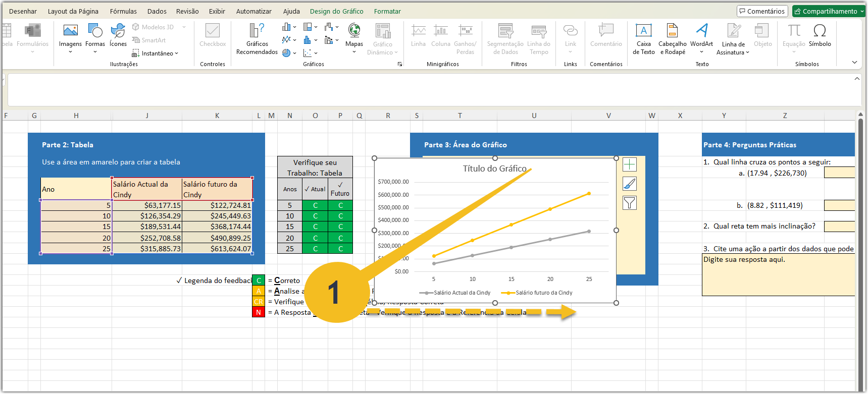868x394 pixels.
Task: Open the waterfall chart gallery
Action: 332,27
